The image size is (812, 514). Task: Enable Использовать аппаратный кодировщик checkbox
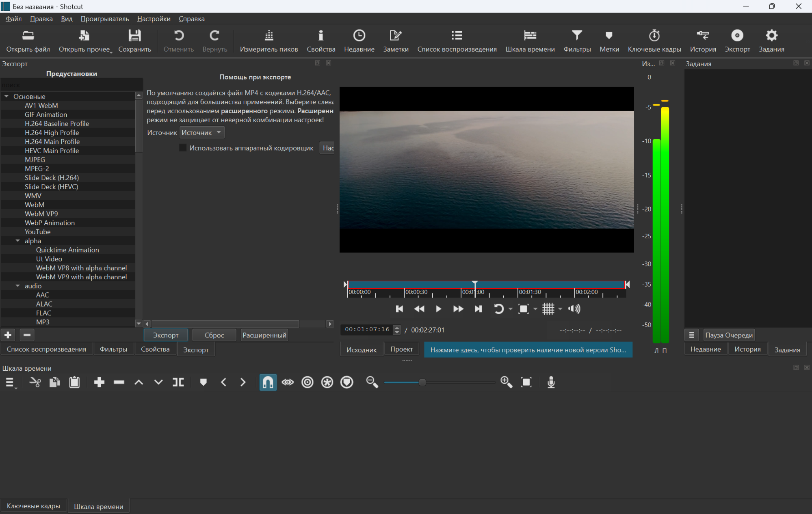coord(183,148)
